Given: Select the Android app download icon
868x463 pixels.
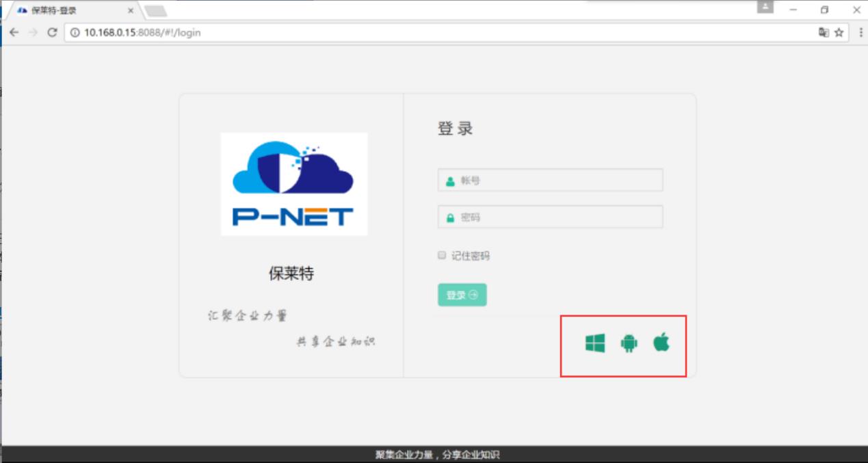Looking at the screenshot, I should pos(627,344).
